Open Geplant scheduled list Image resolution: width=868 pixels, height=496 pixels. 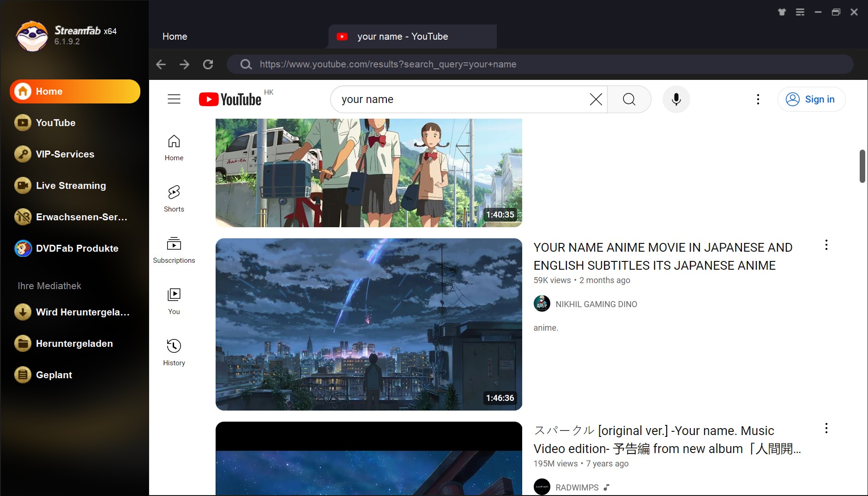click(x=54, y=375)
